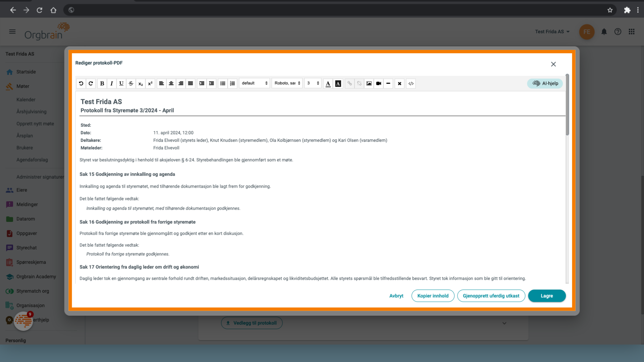The height and width of the screenshot is (362, 644).
Task: Toggle subscript formatting
Action: (x=141, y=83)
